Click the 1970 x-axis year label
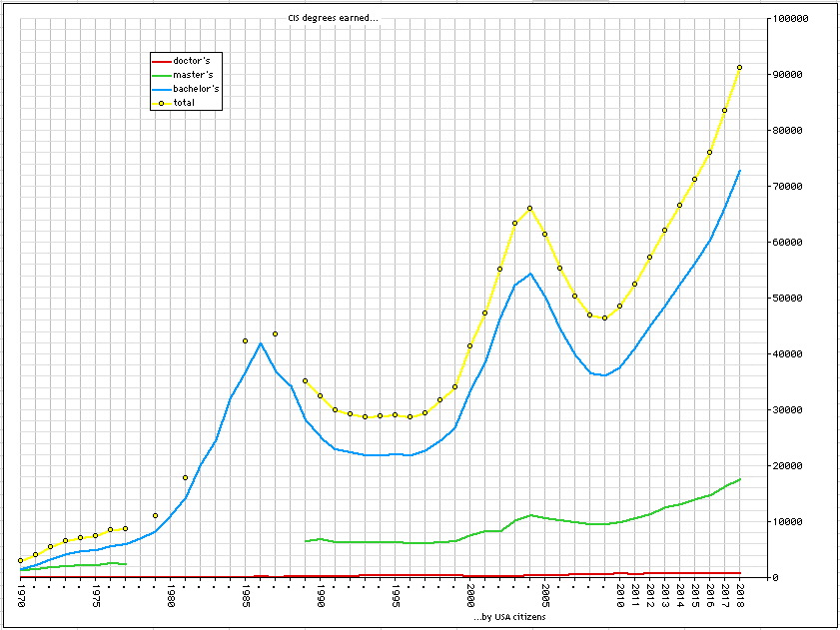The width and height of the screenshot is (840, 630). (x=20, y=596)
